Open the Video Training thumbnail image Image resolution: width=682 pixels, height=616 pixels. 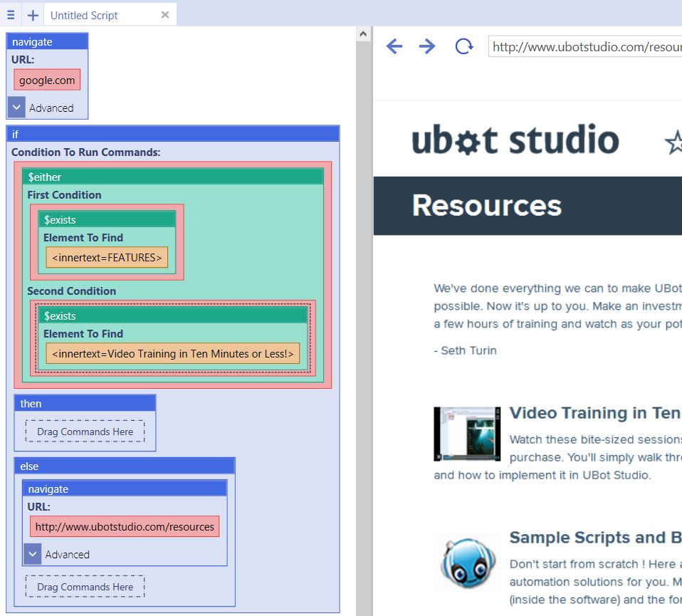[467, 434]
